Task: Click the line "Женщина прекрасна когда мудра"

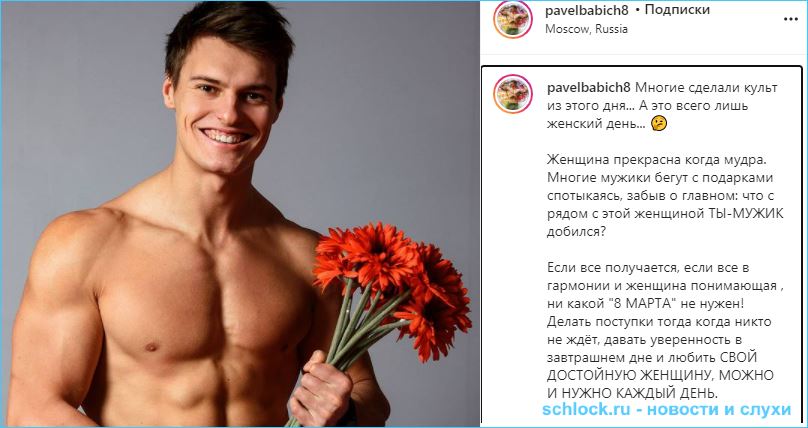Action: (657, 160)
